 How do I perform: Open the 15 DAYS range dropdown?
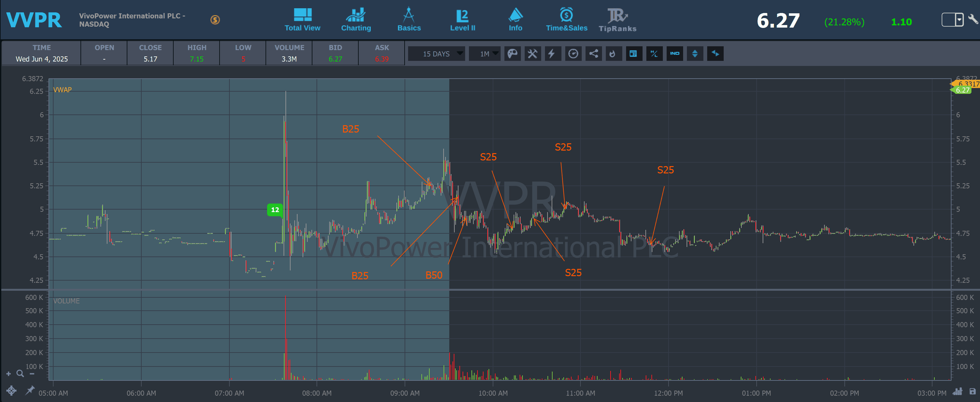[x=436, y=54]
